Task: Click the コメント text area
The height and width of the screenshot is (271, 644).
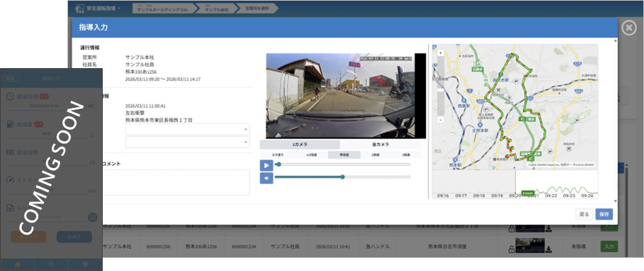Action: (176, 183)
